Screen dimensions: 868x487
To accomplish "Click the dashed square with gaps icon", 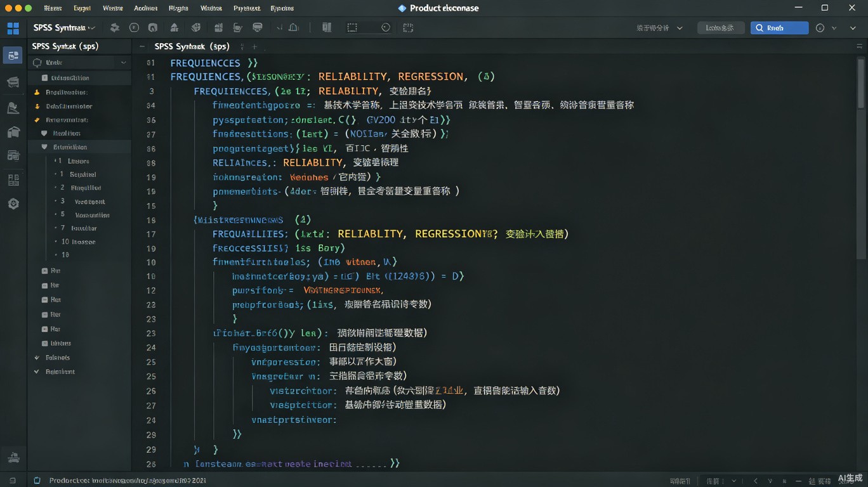I will pos(408,28).
